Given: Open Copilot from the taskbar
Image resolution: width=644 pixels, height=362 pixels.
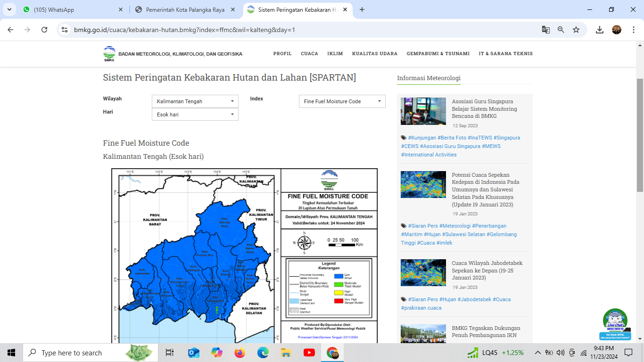Looking at the screenshot, I should (x=217, y=353).
